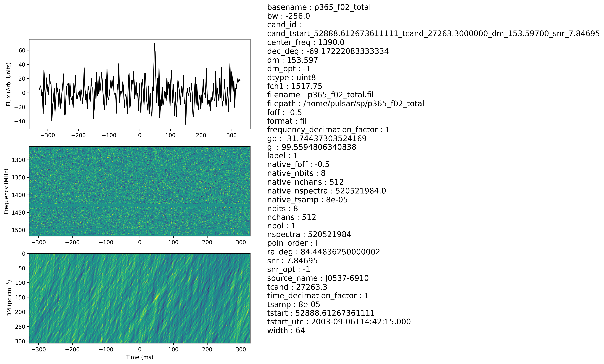Screen dimensions: 604x364
Task: Click the 'dm : 153.597' text
Action: 292,60
